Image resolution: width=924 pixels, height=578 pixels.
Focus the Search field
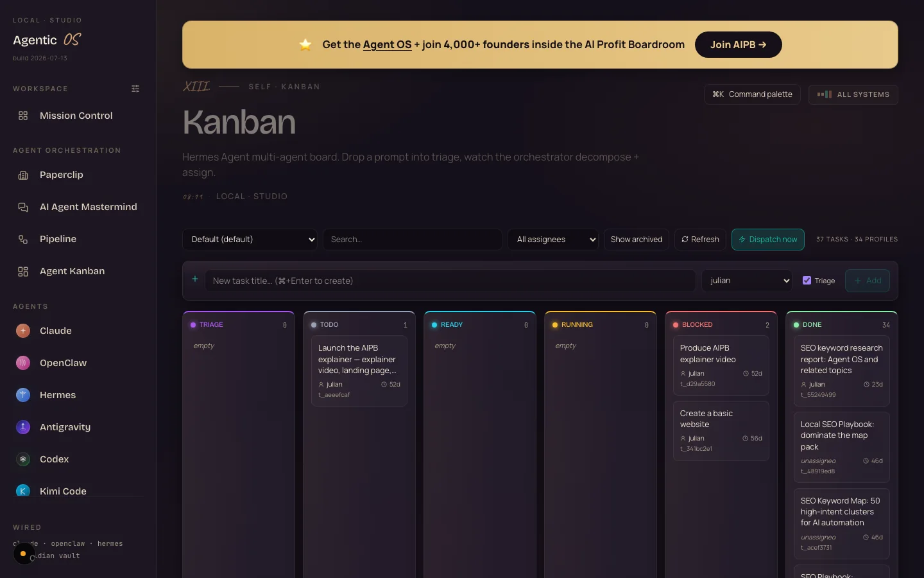[x=412, y=240]
